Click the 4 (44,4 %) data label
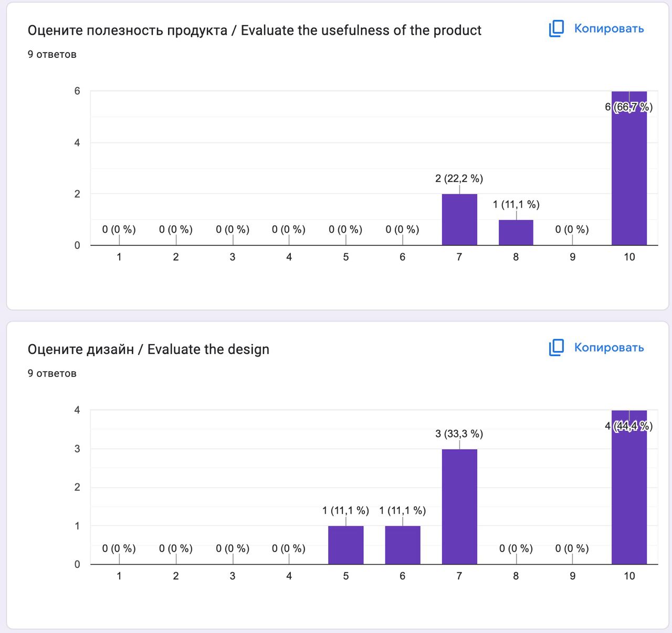 point(628,426)
